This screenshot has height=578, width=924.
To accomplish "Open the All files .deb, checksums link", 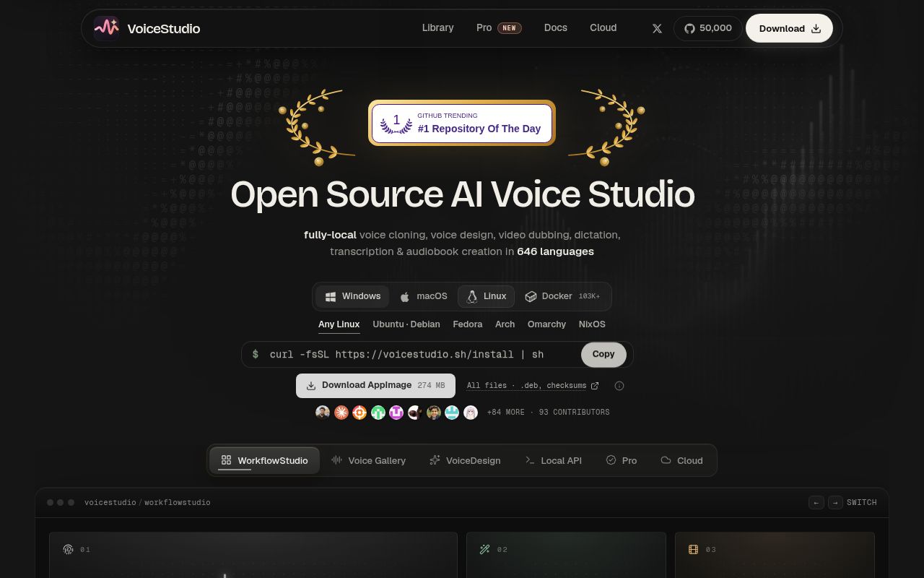I will click(533, 386).
